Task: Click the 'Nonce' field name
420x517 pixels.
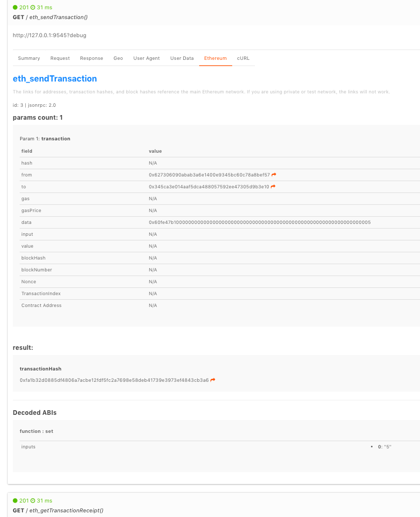Action: pos(29,282)
